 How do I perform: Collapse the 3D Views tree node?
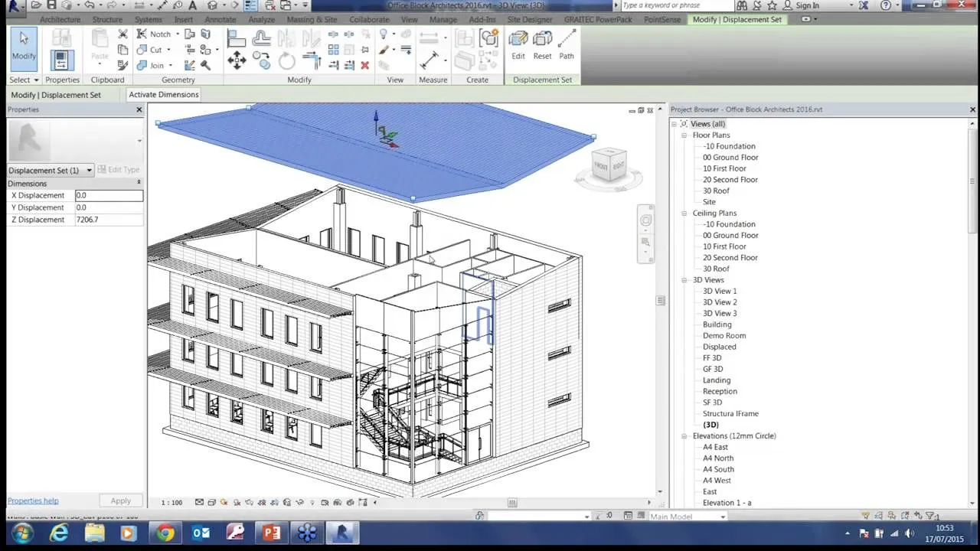(x=684, y=280)
